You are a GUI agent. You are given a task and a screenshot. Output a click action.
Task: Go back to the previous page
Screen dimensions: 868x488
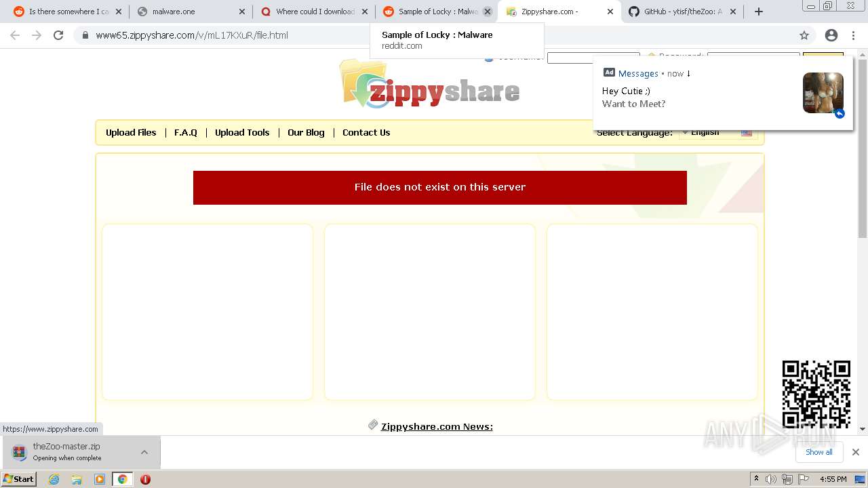tap(15, 35)
